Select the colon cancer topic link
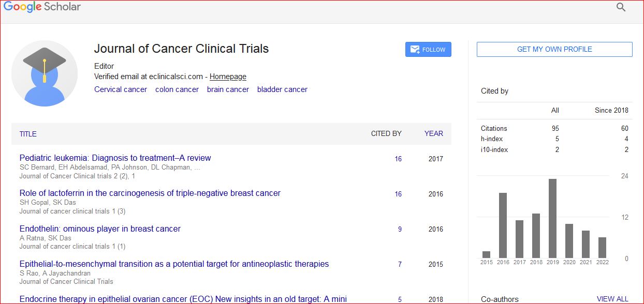This screenshot has width=644, height=304. pyautogui.click(x=177, y=89)
